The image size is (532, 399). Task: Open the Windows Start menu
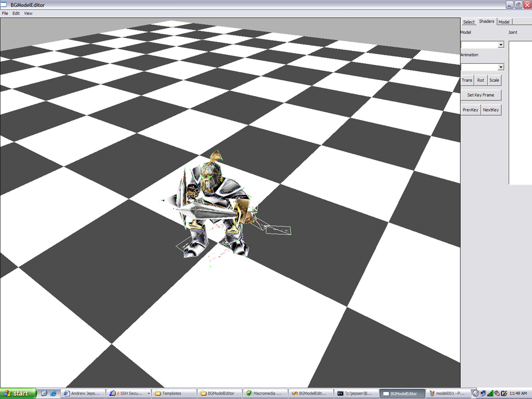(x=18, y=393)
